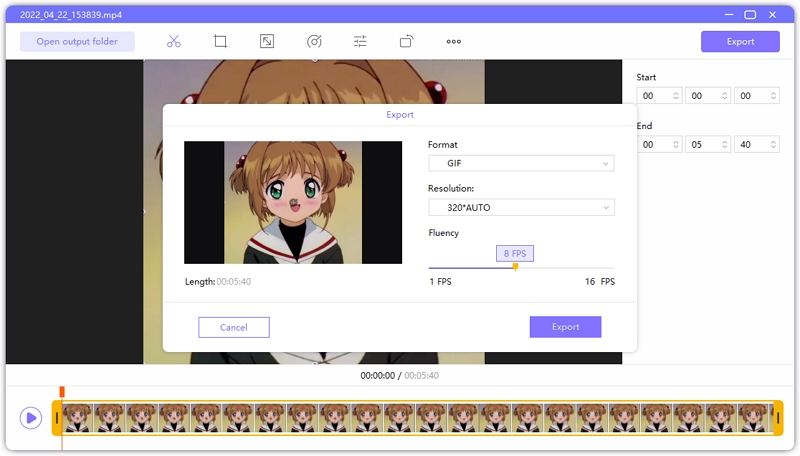Click the timeline filmstrip frames

(x=417, y=418)
